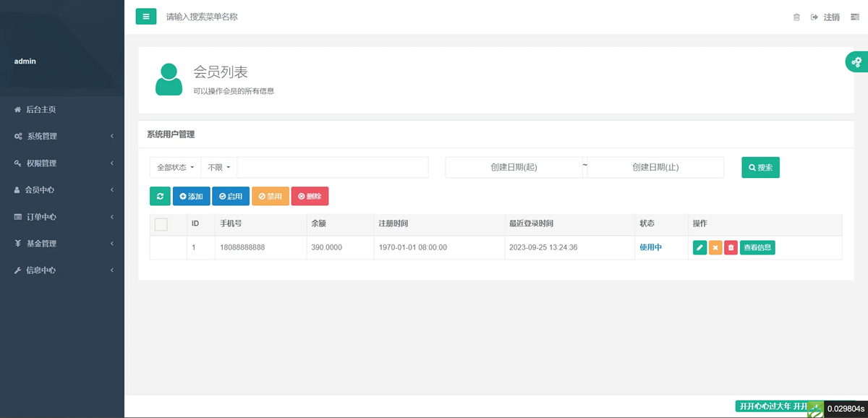Go to 后台主页 in sidebar
This screenshot has height=418, width=868.
tap(41, 109)
